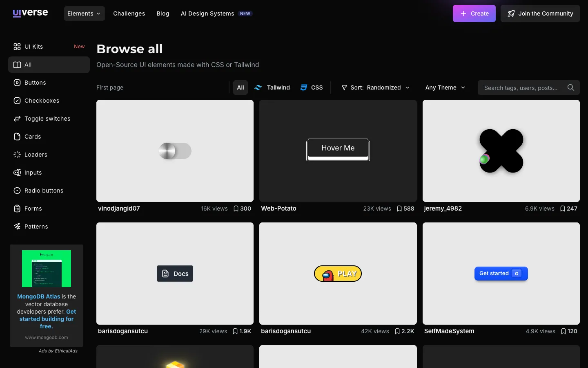The image size is (588, 368).
Task: Click the www.mongodb.com text
Action: tap(47, 337)
